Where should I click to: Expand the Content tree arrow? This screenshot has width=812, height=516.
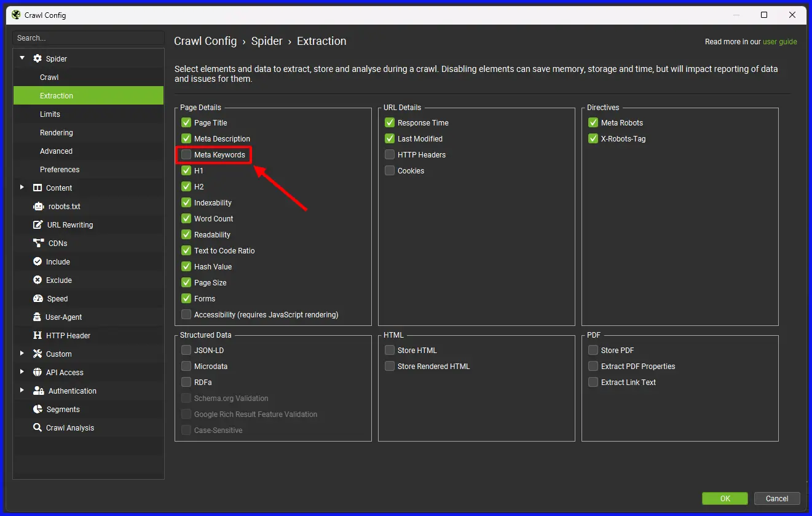tap(22, 188)
